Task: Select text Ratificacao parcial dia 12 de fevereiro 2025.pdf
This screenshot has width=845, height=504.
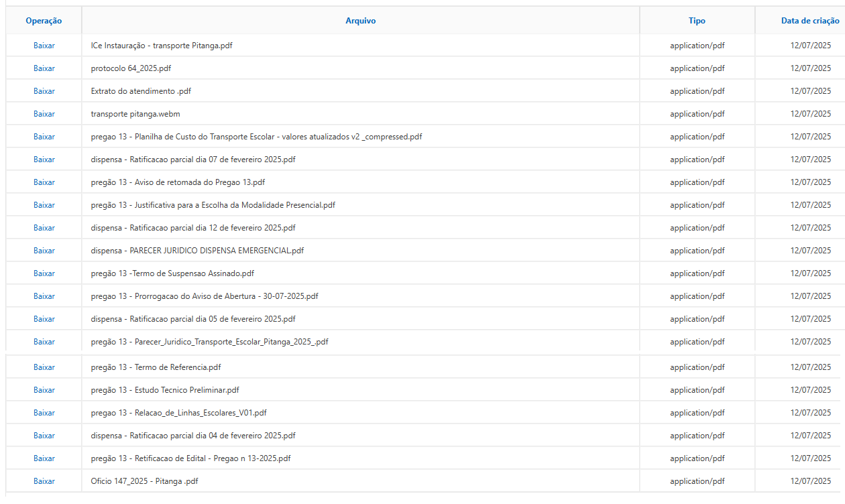Action: coord(213,228)
